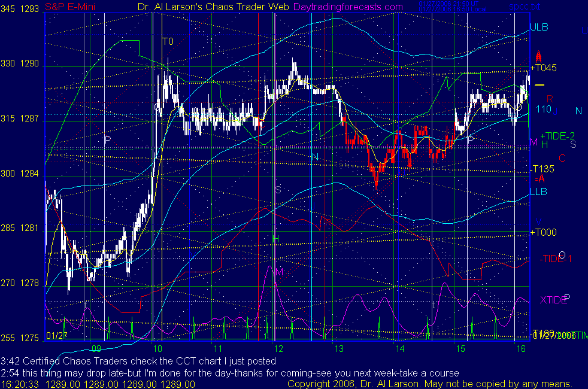588x389 pixels.
Task: Select the "+T045" line label
Action: [543, 68]
